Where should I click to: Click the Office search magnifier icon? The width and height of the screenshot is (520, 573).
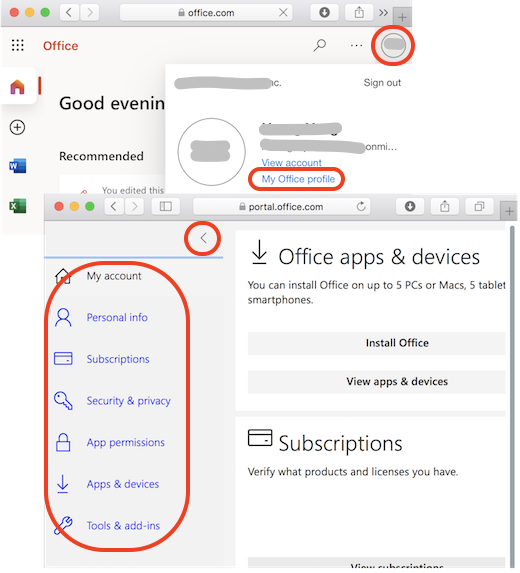320,46
